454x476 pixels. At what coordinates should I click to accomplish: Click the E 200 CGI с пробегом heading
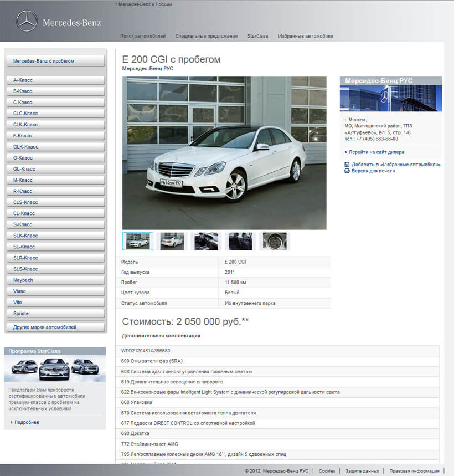[171, 59]
